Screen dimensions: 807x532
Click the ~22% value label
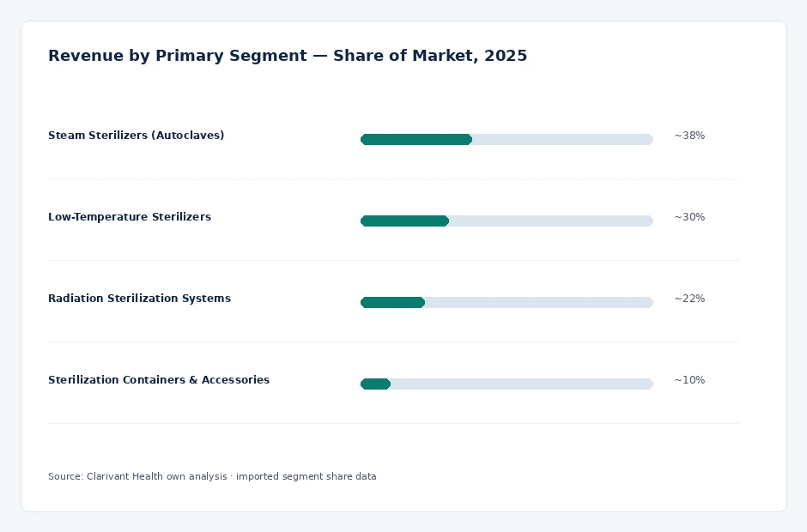[689, 299]
